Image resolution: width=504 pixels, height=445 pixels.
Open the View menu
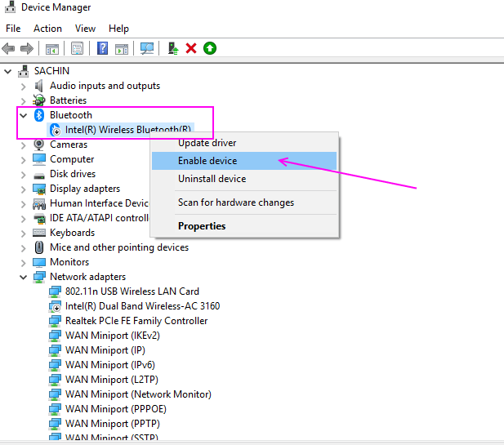[85, 29]
